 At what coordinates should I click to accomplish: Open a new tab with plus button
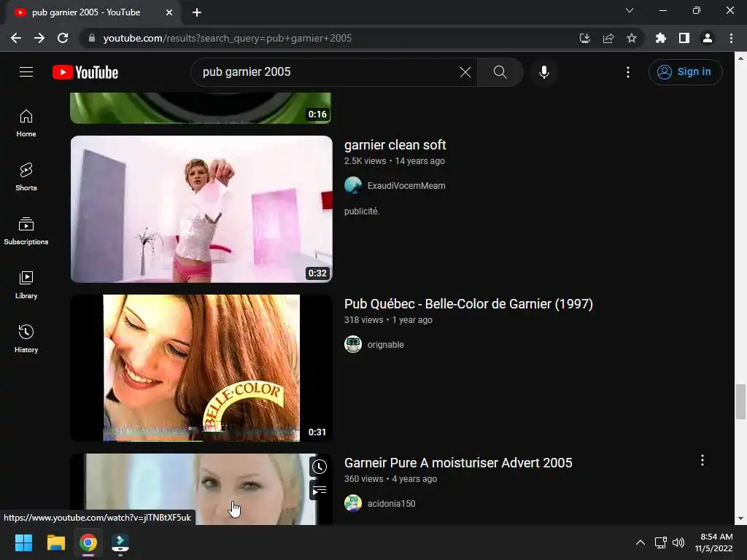coord(197,12)
